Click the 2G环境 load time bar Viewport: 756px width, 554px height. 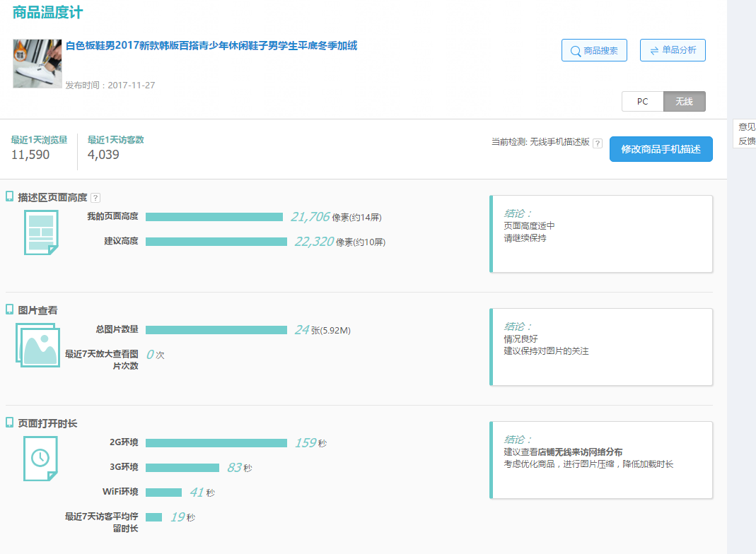216,443
